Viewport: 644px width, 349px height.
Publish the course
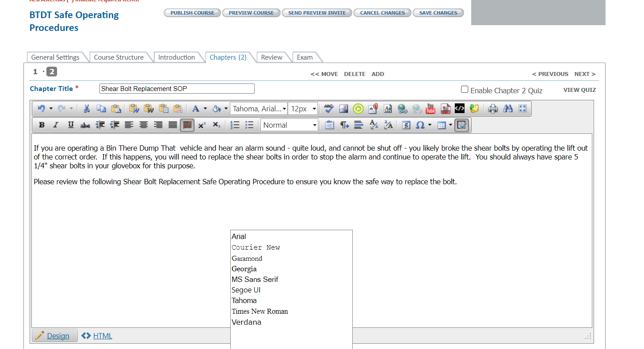[192, 12]
